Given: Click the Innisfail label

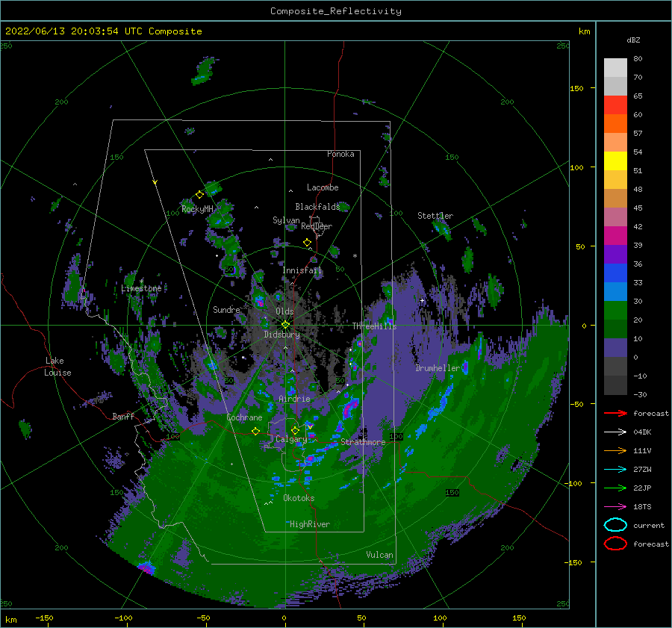Looking at the screenshot, I should click(x=302, y=270).
